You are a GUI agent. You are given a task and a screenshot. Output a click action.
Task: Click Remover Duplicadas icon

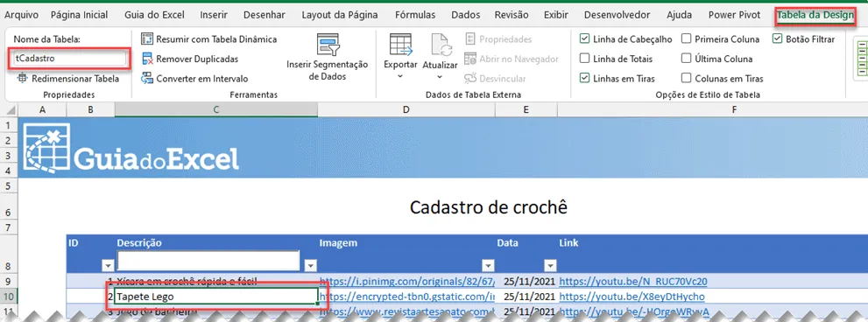pos(146,59)
